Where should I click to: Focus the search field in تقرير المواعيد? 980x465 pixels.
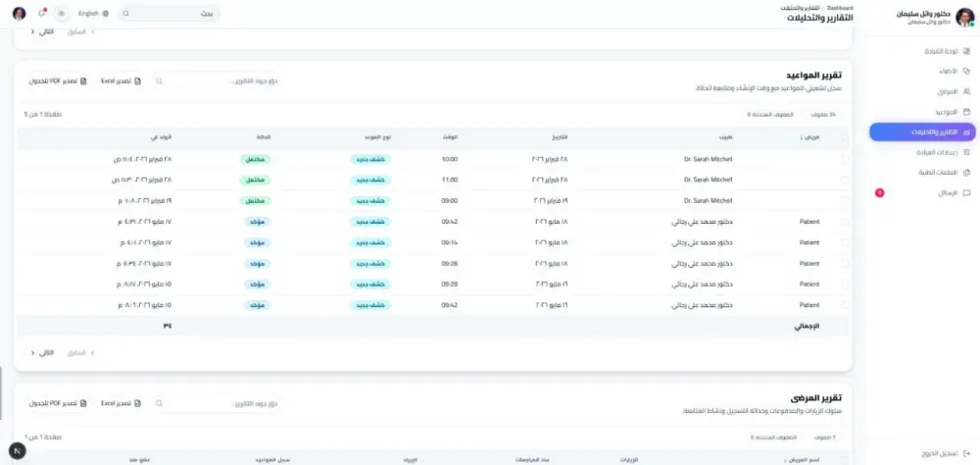click(217, 81)
